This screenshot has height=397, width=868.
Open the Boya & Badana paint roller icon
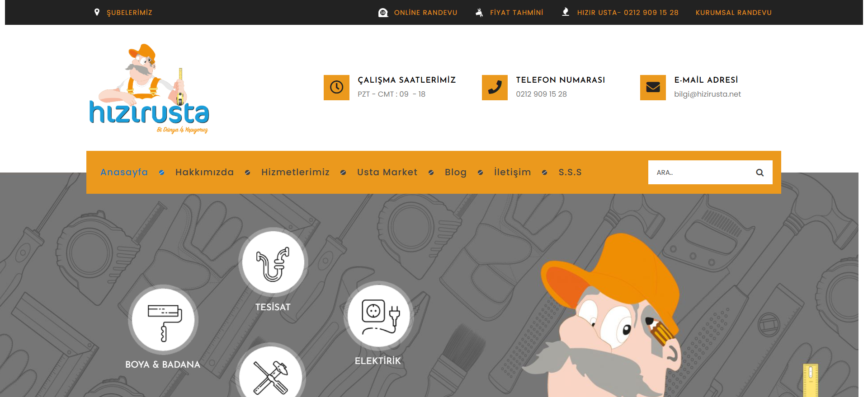click(163, 319)
